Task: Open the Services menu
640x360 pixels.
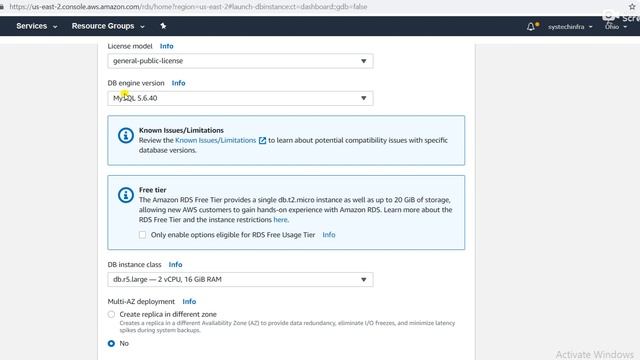Action: [x=37, y=26]
